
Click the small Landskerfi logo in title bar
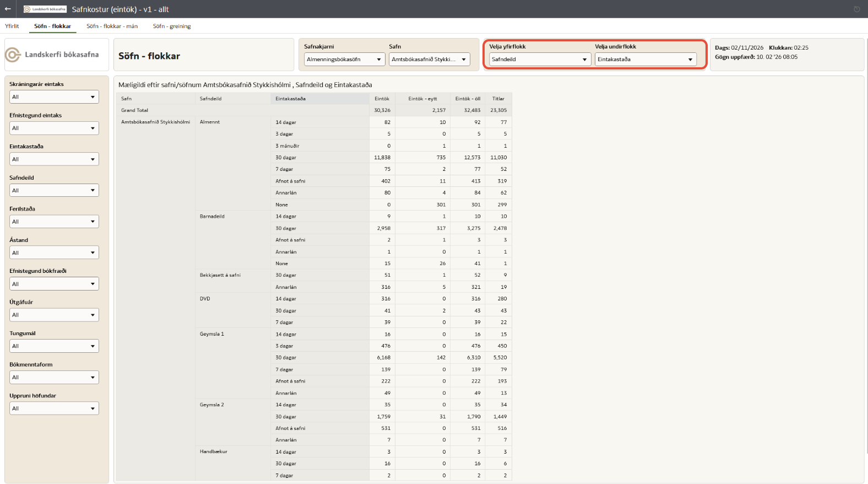[x=45, y=9]
